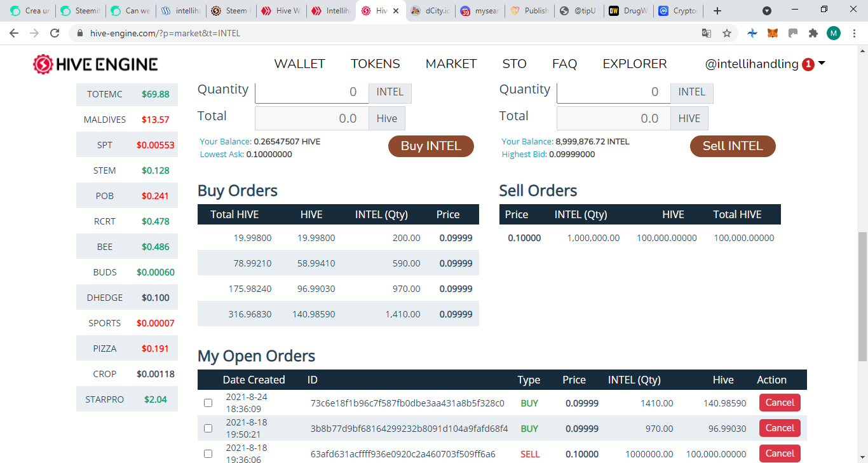
Task: Cancel the 970.00 INTEL buy order
Action: (x=780, y=428)
